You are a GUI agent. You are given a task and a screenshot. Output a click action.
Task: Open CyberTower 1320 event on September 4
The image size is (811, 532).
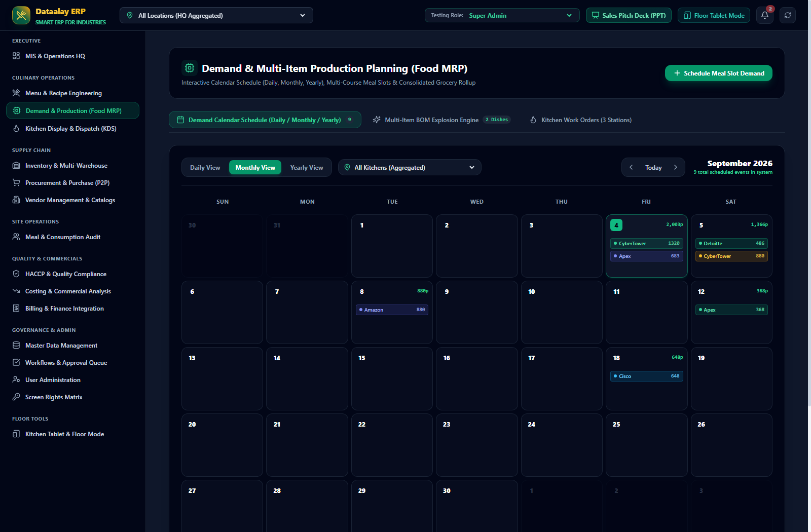click(647, 243)
